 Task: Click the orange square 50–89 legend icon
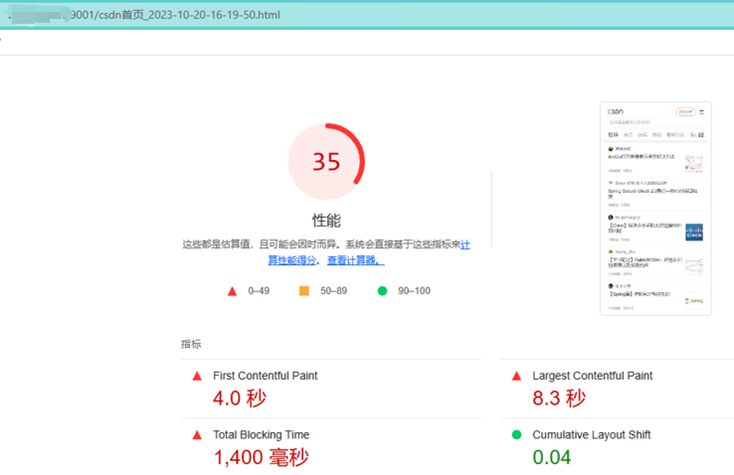(304, 291)
